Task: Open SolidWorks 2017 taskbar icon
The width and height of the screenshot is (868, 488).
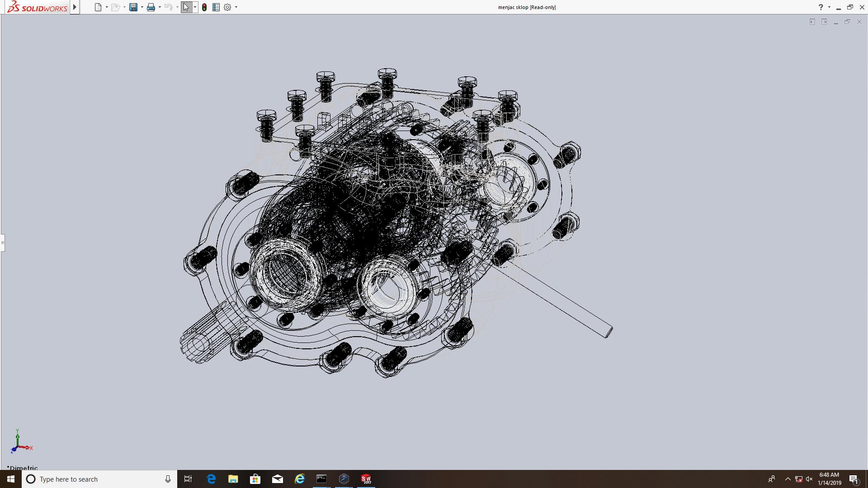Action: 366,479
